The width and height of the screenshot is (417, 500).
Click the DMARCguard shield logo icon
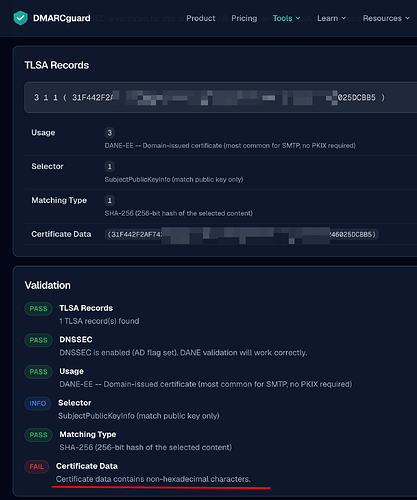20,18
